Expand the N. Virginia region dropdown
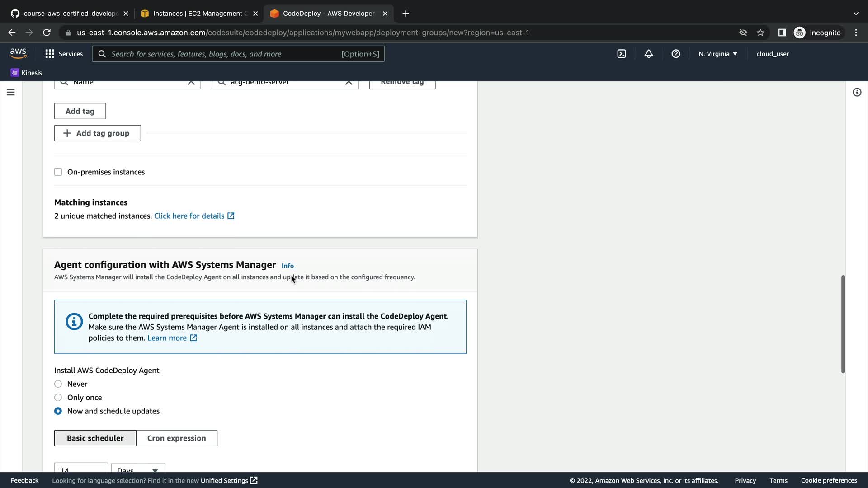Image resolution: width=868 pixels, height=488 pixels. [717, 54]
